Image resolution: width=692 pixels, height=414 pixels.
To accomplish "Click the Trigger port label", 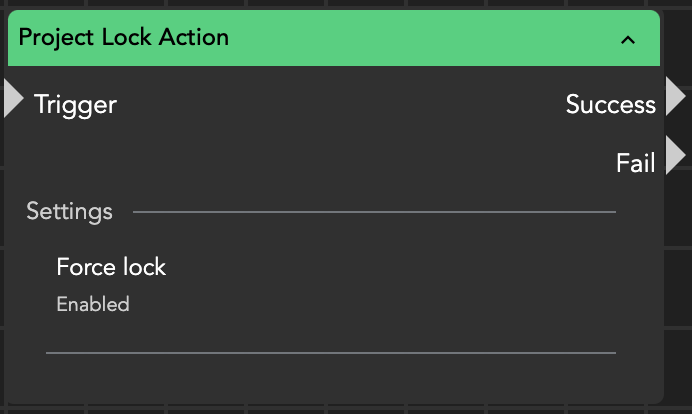I will click(75, 104).
